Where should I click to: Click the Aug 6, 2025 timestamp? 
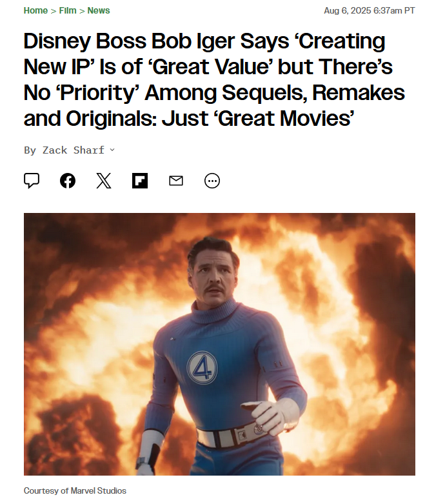pos(370,10)
